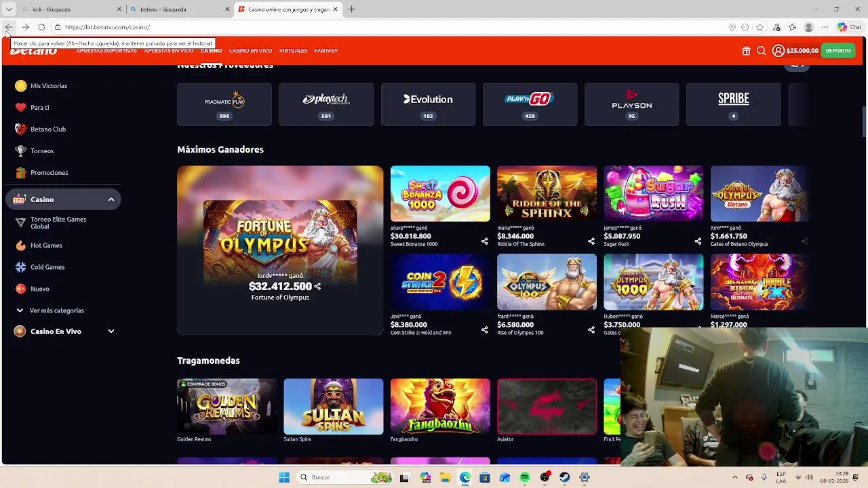Filter by Evolution provider
This screenshot has height=488, width=868.
click(x=428, y=104)
